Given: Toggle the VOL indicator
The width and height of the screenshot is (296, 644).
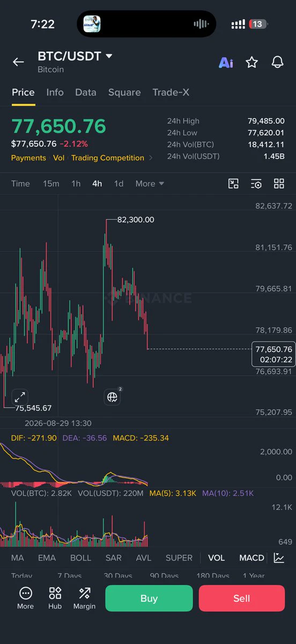Looking at the screenshot, I should (216, 558).
